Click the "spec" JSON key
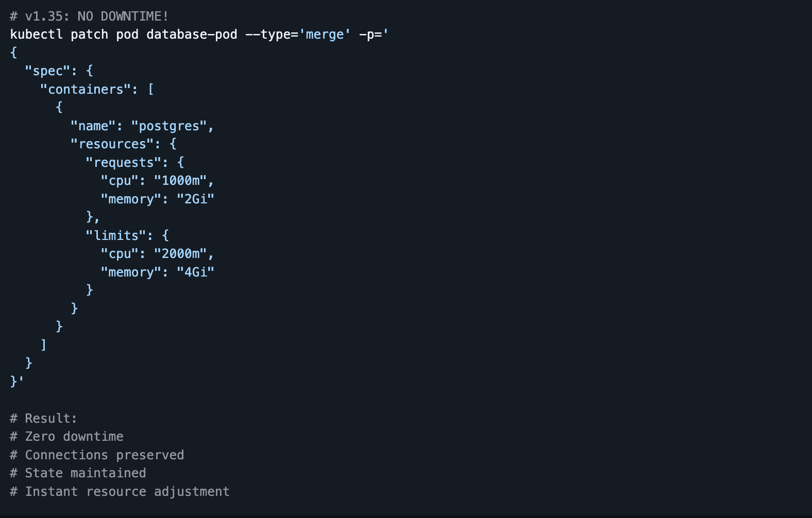 pyautogui.click(x=47, y=71)
